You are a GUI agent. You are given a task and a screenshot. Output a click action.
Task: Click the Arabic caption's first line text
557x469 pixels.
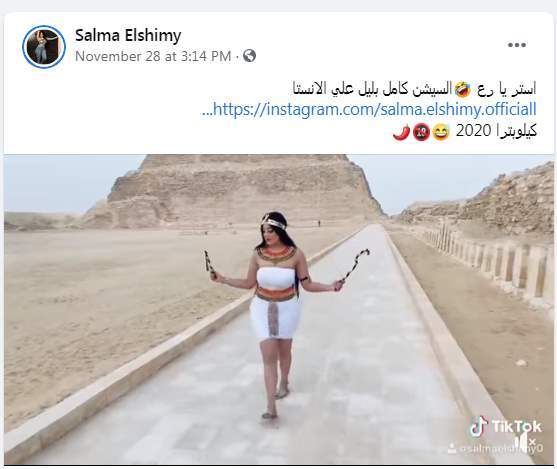point(414,89)
